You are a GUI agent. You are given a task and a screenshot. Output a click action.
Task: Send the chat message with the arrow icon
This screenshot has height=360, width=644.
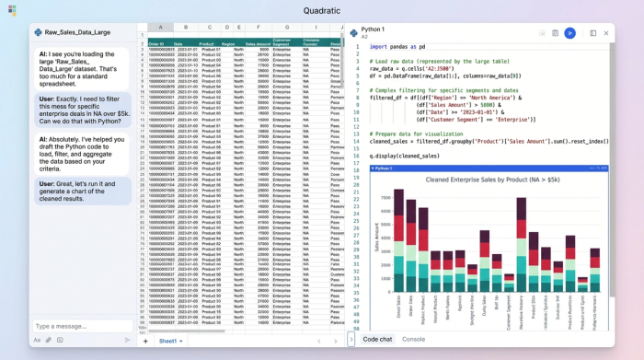pyautogui.click(x=127, y=340)
